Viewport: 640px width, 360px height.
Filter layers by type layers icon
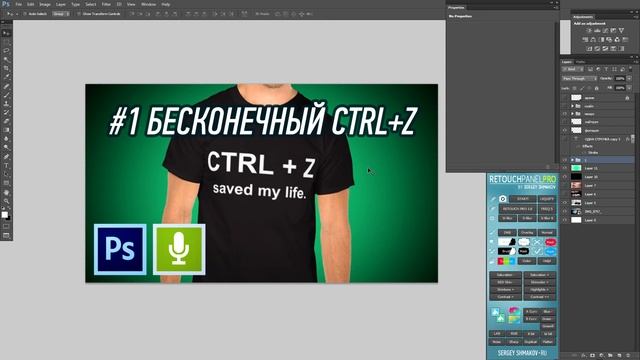tap(606, 69)
